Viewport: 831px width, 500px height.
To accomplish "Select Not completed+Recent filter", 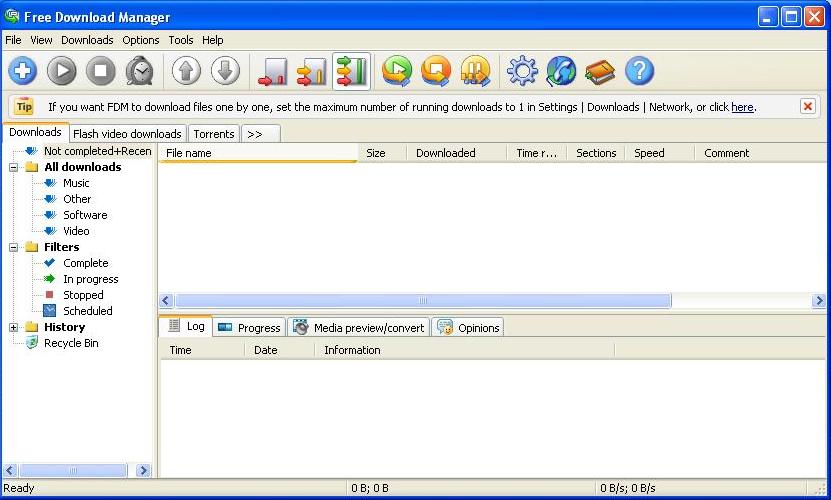I will pos(98,151).
